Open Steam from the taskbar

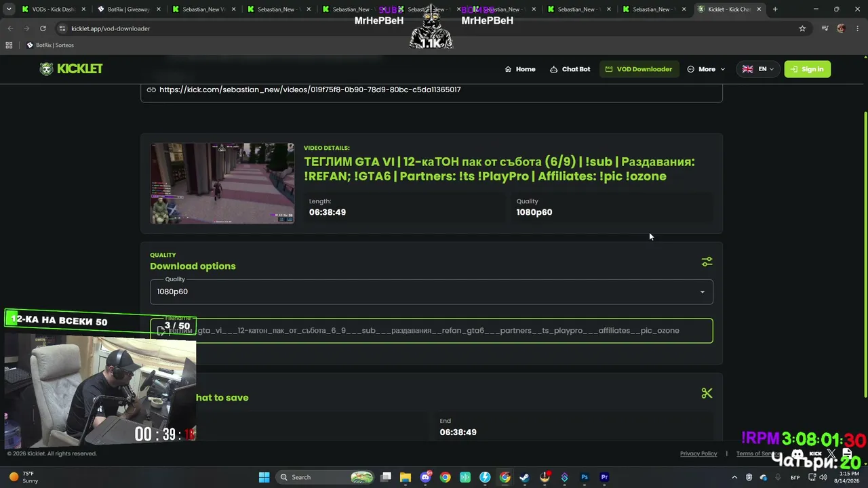point(524,477)
